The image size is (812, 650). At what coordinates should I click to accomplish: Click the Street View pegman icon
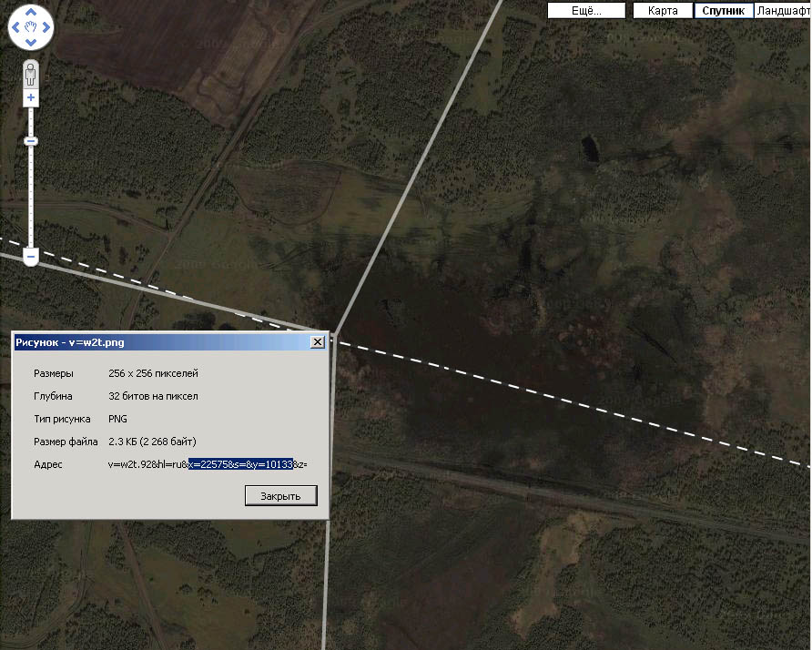coord(31,74)
